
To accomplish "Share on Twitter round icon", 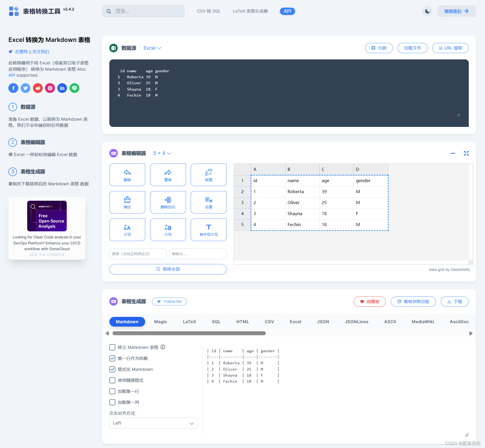I will [x=25, y=88].
